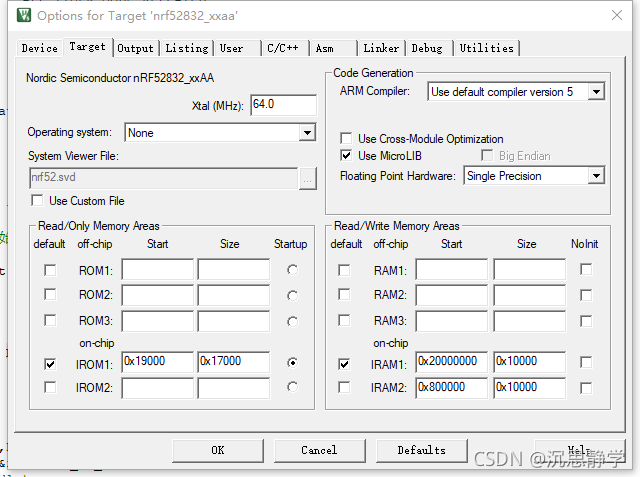Screen dimensions: 640x477
Task: Go to the Utilities tab
Action: (487, 48)
